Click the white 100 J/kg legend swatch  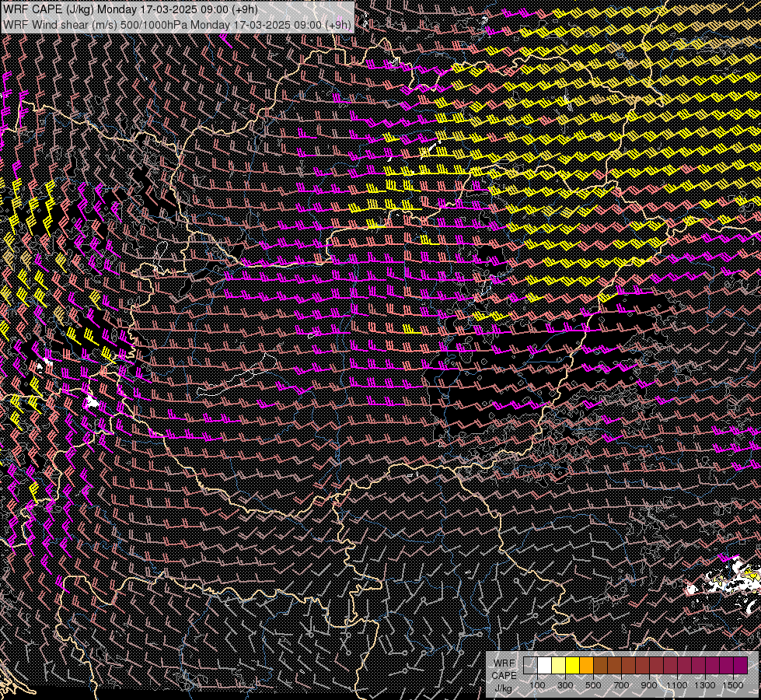click(x=545, y=665)
